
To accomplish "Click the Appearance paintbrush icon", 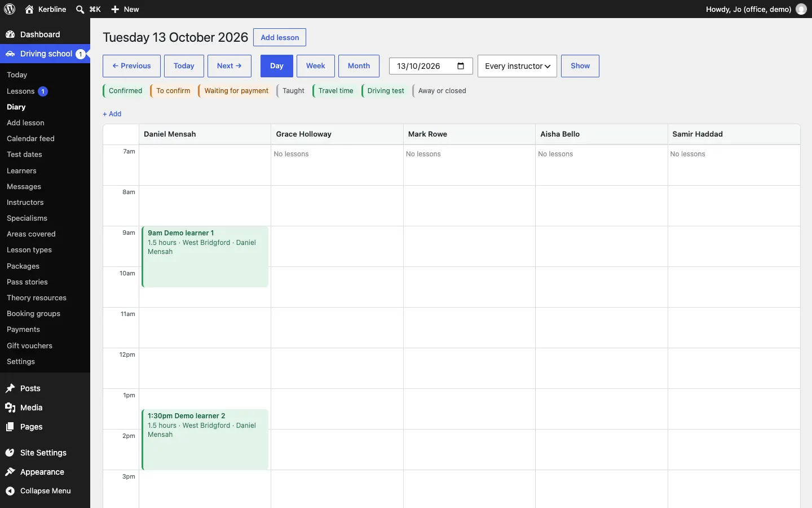I will (x=10, y=472).
